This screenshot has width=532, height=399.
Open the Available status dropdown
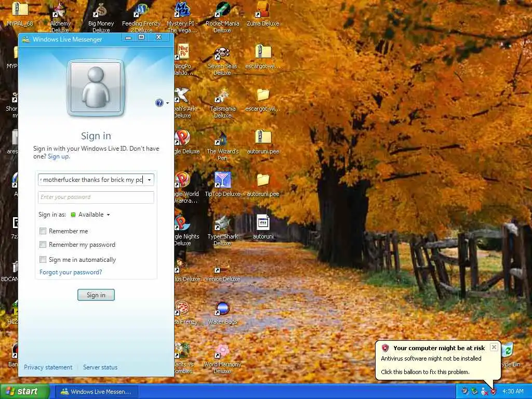tap(90, 215)
